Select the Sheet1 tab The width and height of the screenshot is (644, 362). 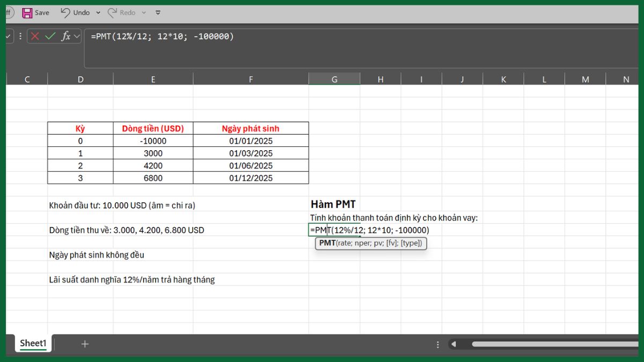33,343
